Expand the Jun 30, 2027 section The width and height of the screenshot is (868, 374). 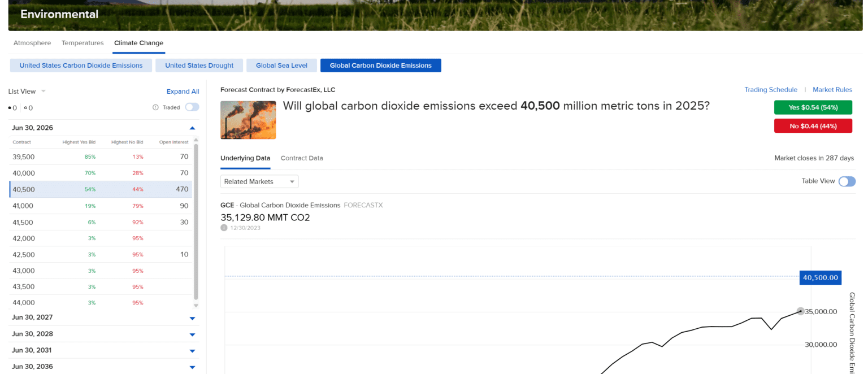coord(193,318)
